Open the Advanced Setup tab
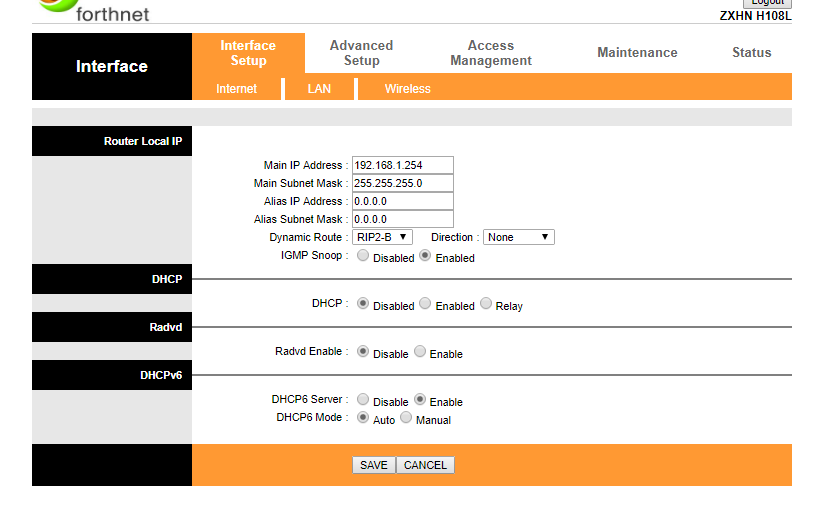Viewport: 823px width, 519px height. click(361, 53)
